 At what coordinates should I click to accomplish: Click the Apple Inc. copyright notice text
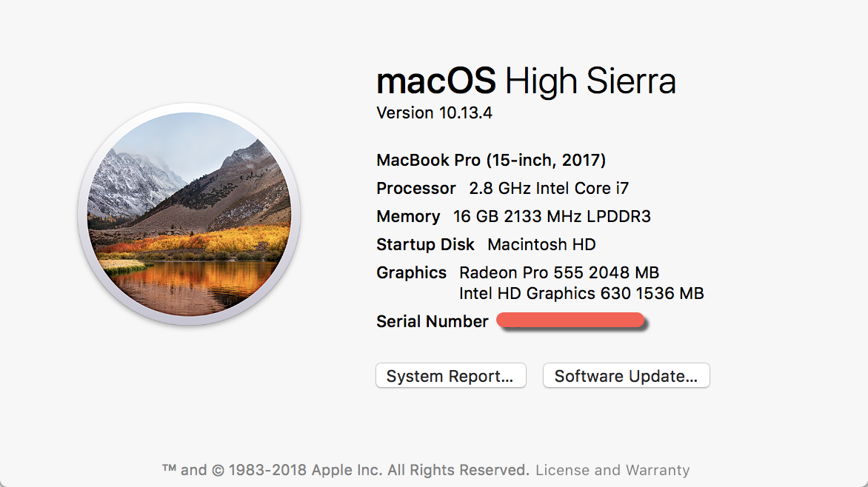coord(345,470)
